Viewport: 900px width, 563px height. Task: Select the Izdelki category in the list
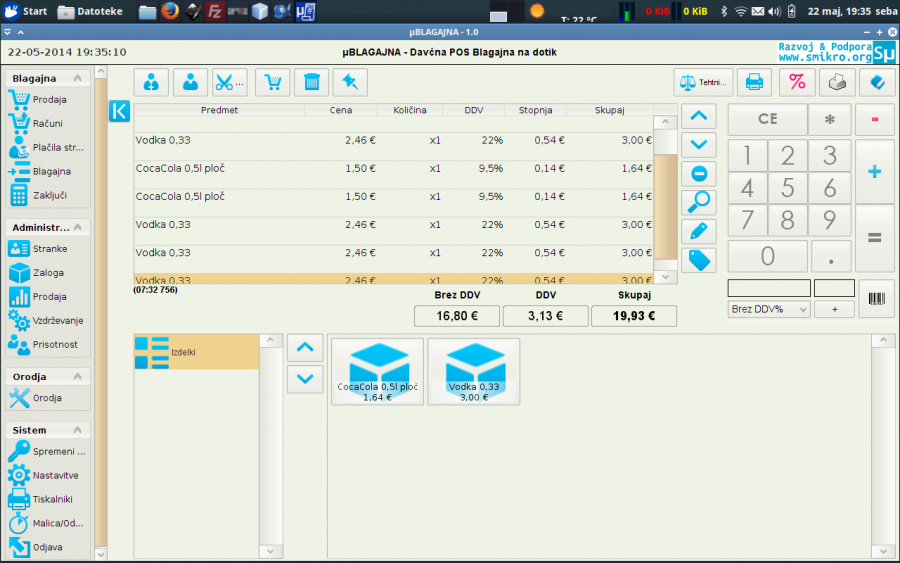tap(196, 352)
